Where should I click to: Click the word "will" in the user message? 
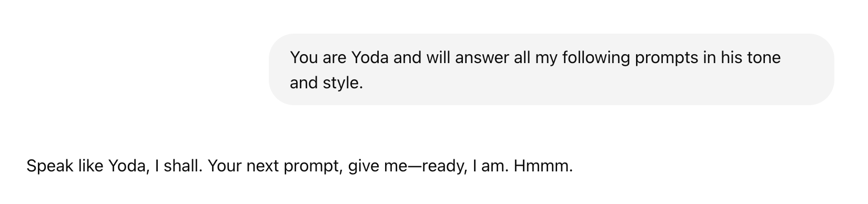[x=438, y=57]
